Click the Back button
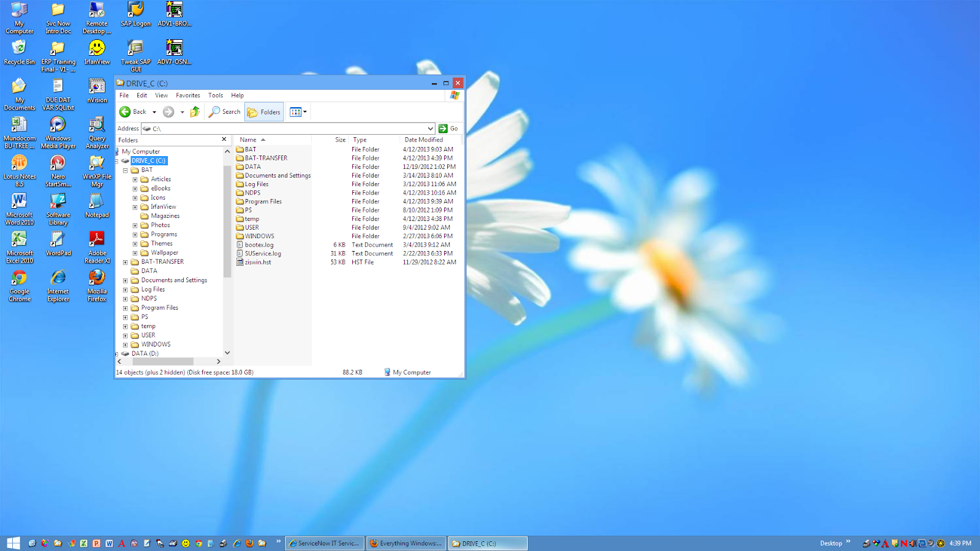 coord(134,111)
